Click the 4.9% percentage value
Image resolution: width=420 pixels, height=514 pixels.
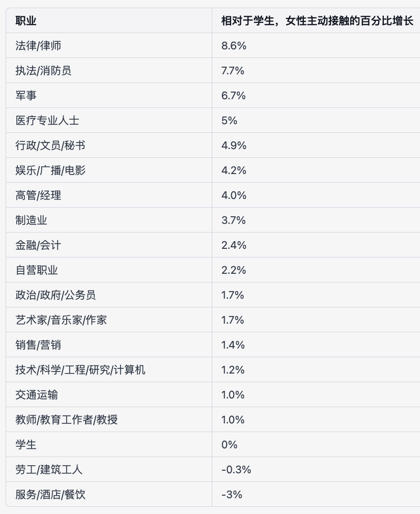pyautogui.click(x=234, y=146)
